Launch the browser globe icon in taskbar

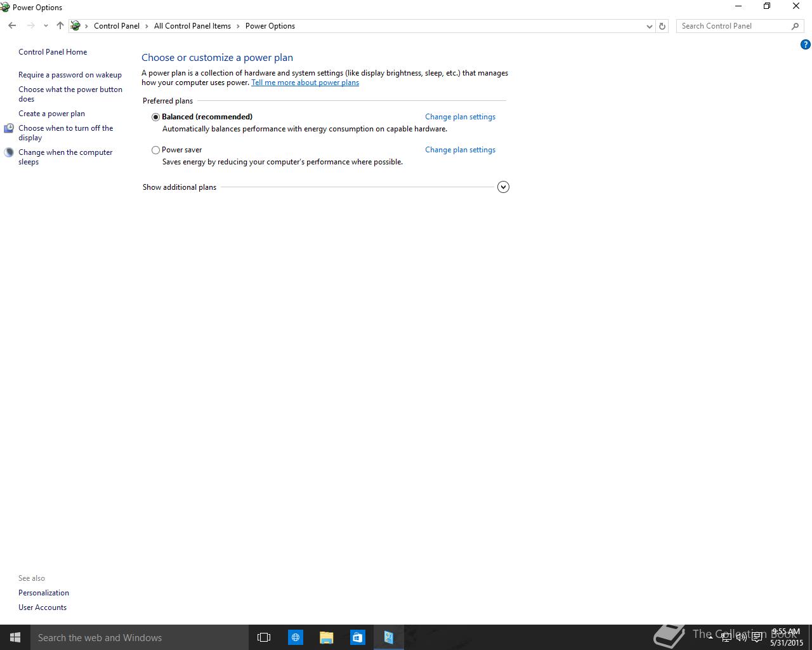pyautogui.click(x=296, y=637)
